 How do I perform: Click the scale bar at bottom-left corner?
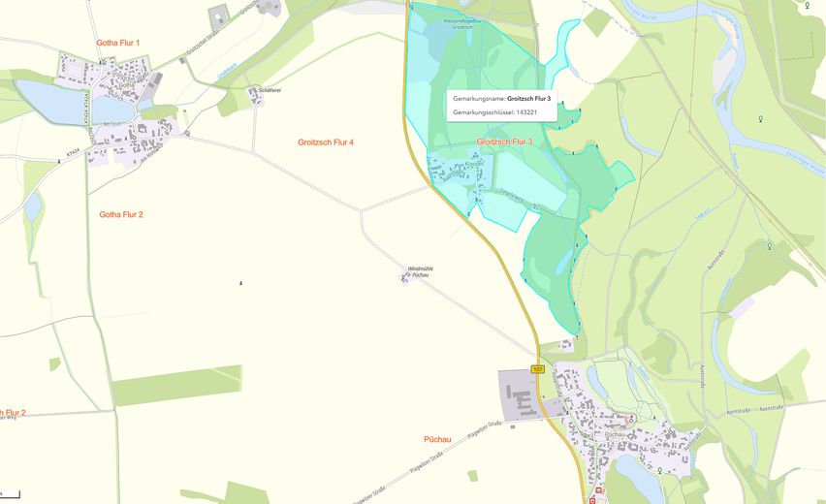coord(10,494)
